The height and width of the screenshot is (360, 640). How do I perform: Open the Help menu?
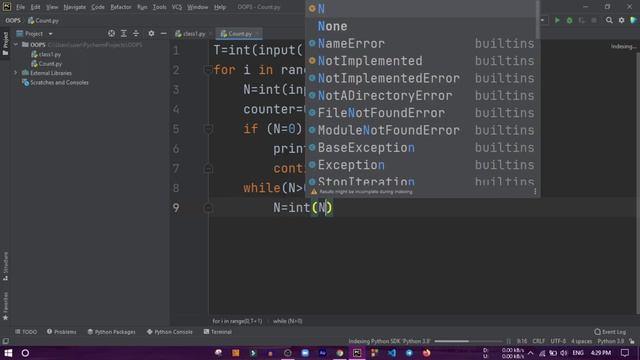coord(220,7)
